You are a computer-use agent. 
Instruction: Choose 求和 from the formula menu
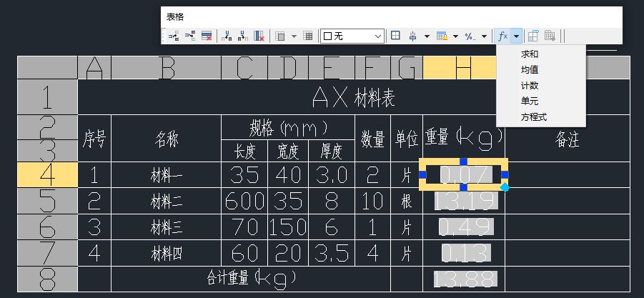coord(530,54)
